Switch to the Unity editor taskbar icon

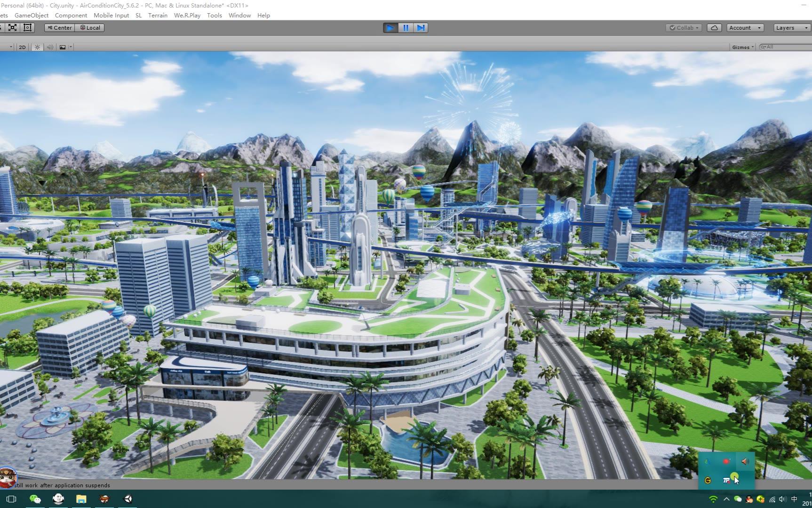128,499
